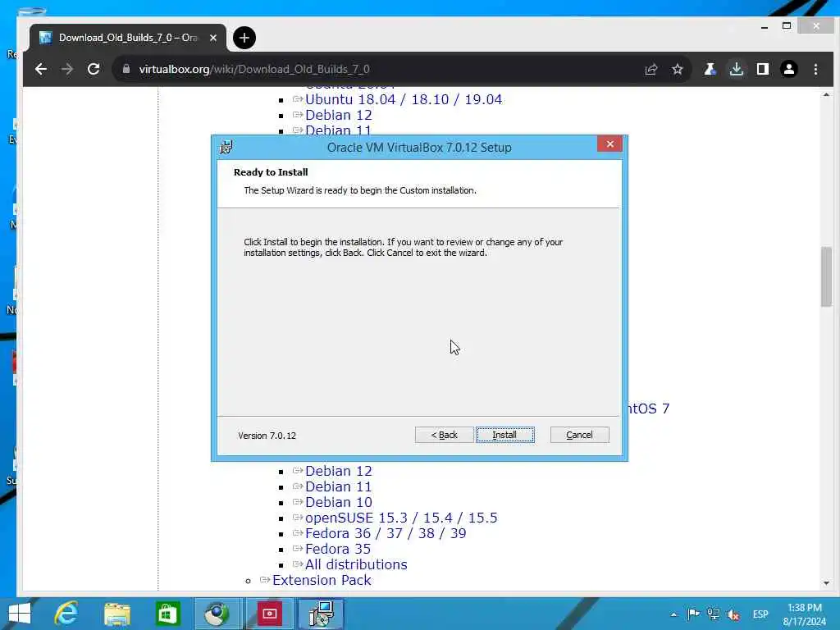Open Chrome three-dot menu
This screenshot has width=840, height=630.
coord(815,69)
